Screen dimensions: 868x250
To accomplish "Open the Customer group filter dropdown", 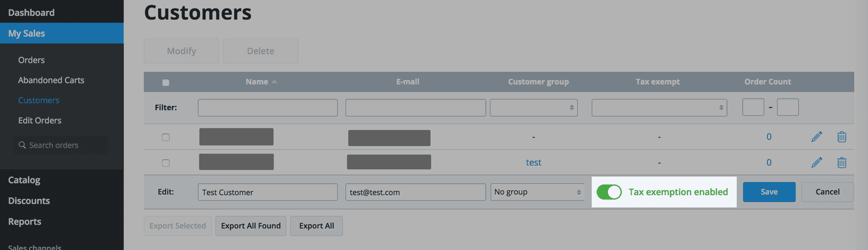I will click(533, 108).
